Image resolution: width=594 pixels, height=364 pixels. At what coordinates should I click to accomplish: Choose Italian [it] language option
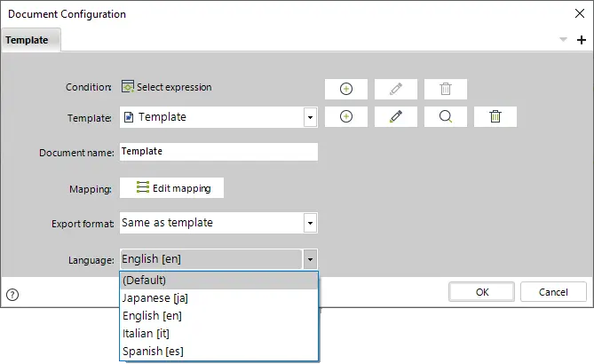point(219,333)
